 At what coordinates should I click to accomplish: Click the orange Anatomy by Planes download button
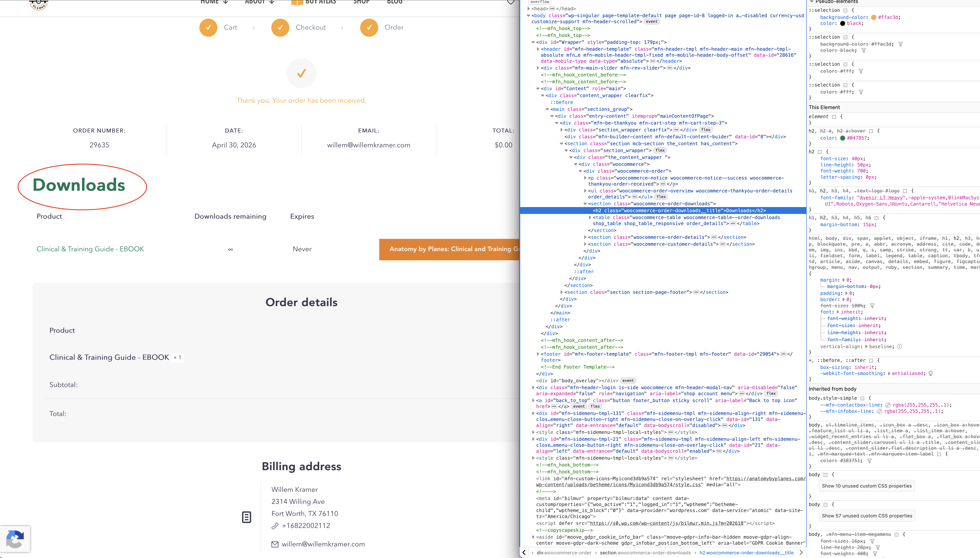pyautogui.click(x=449, y=250)
